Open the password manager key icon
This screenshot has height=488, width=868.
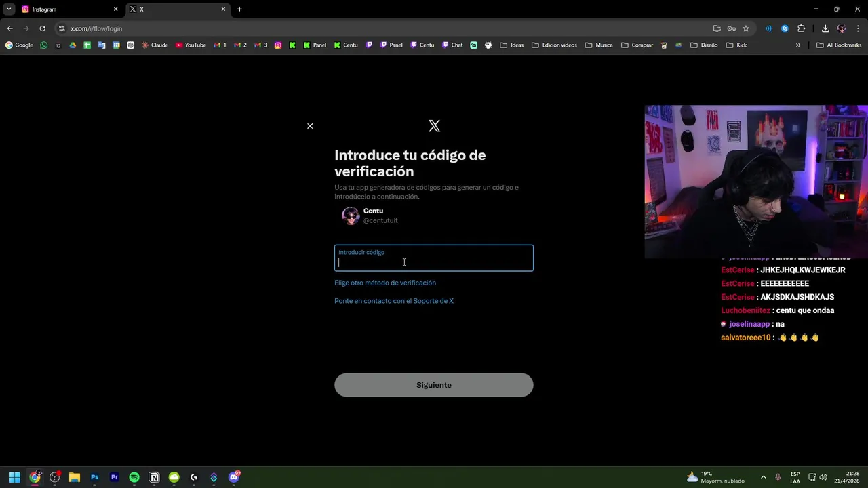[731, 28]
